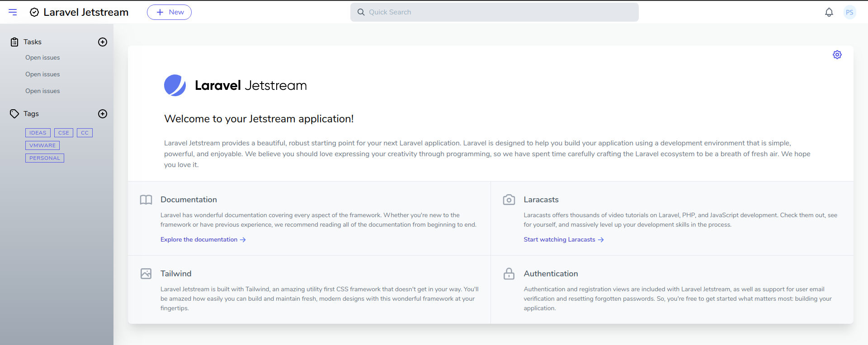
Task: Click the Laravel Jetstream header title
Action: 86,12
